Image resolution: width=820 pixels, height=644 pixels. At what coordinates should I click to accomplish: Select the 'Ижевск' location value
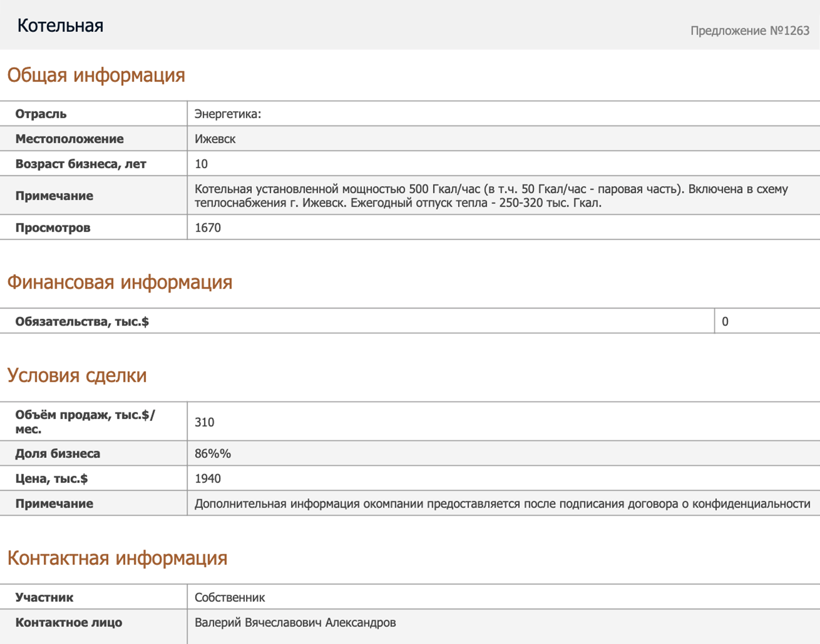coord(215,139)
